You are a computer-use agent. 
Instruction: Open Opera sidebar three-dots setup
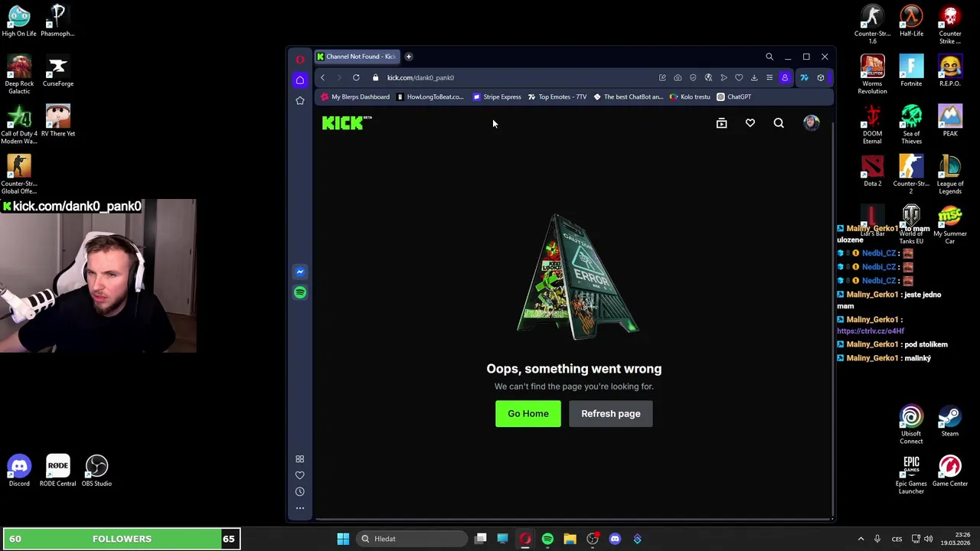pos(300,508)
